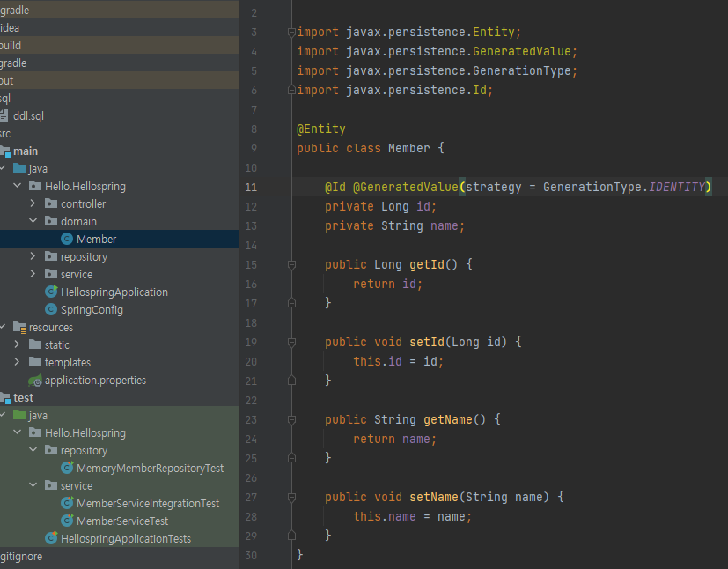Fold the setName method at line 27
The height and width of the screenshot is (569, 728).
[x=291, y=498]
